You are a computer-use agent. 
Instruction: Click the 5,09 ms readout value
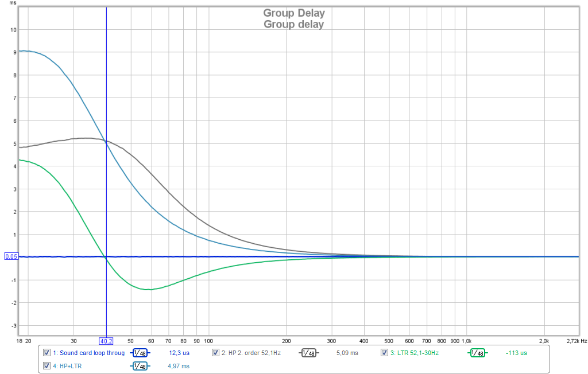347,353
